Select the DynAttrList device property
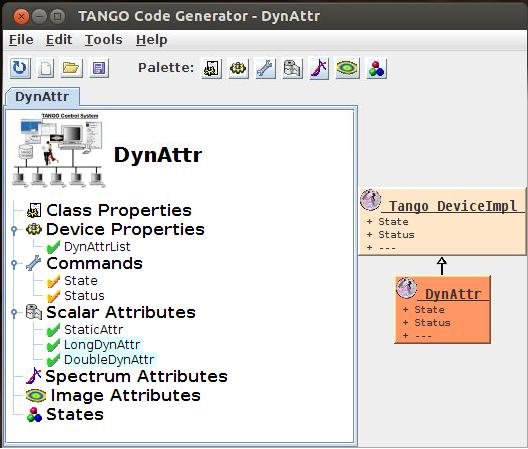This screenshot has height=449, width=528. pyautogui.click(x=97, y=247)
